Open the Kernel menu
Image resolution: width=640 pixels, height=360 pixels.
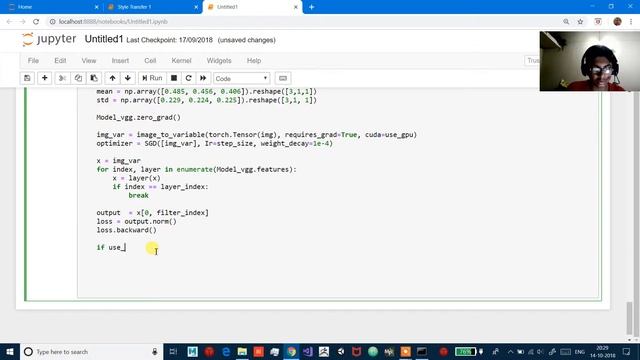tap(181, 60)
